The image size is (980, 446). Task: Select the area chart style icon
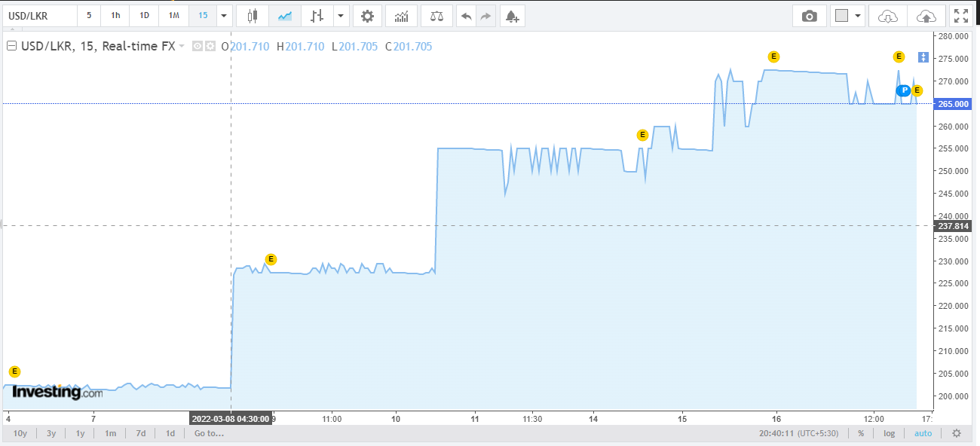pyautogui.click(x=285, y=16)
